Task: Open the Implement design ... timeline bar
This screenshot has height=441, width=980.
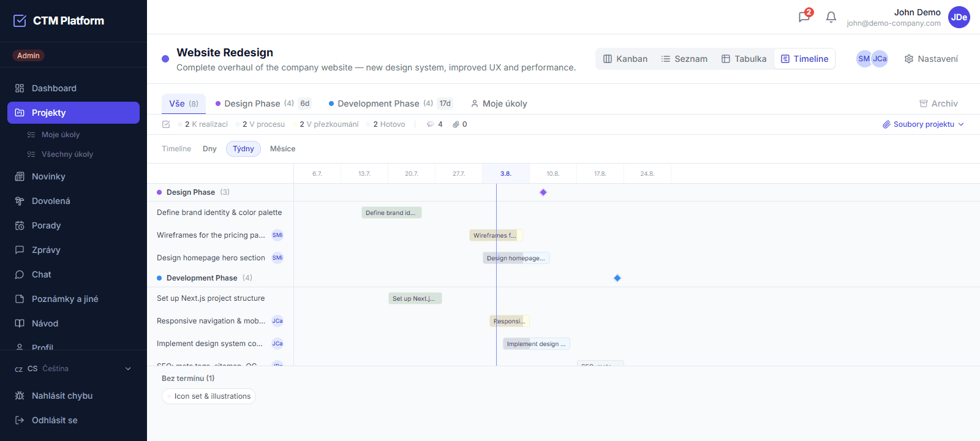Action: [537, 344]
